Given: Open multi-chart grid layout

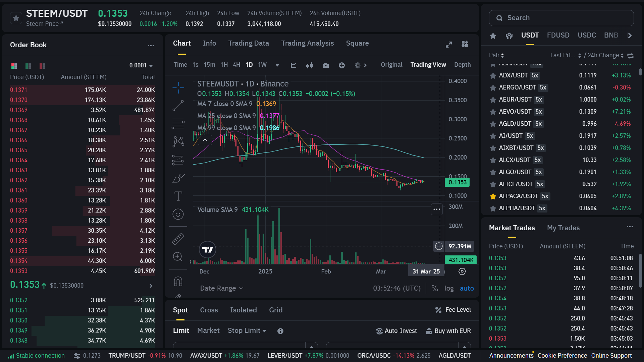Looking at the screenshot, I should click(465, 44).
